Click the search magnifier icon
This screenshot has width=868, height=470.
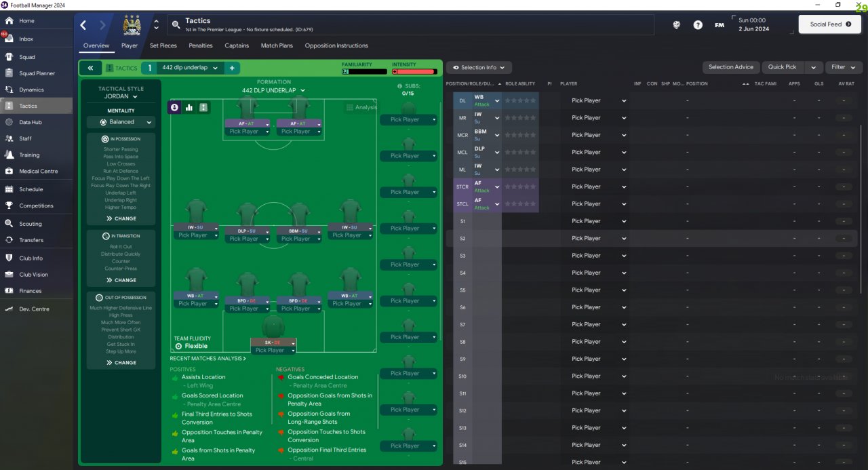176,25
